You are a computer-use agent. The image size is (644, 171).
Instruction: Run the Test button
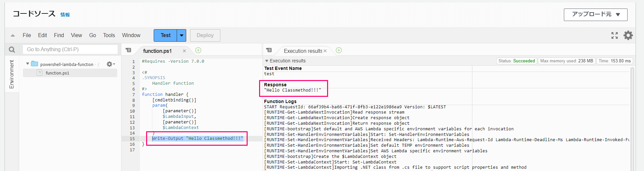click(x=166, y=35)
